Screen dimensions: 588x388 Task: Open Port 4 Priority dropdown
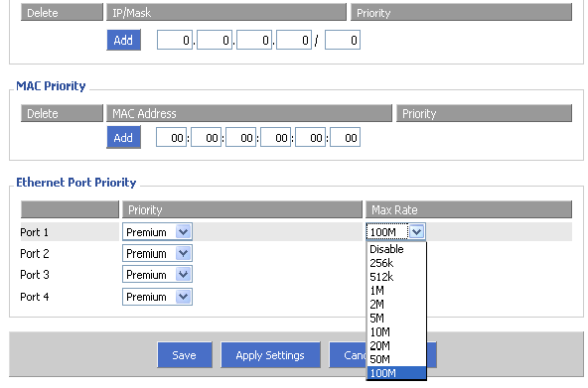(157, 297)
